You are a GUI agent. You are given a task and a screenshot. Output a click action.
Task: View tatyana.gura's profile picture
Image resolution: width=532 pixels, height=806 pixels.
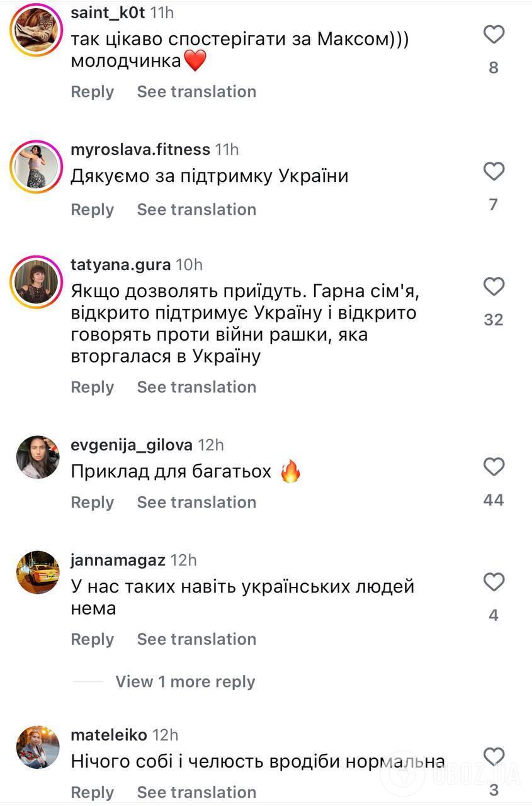[36, 281]
